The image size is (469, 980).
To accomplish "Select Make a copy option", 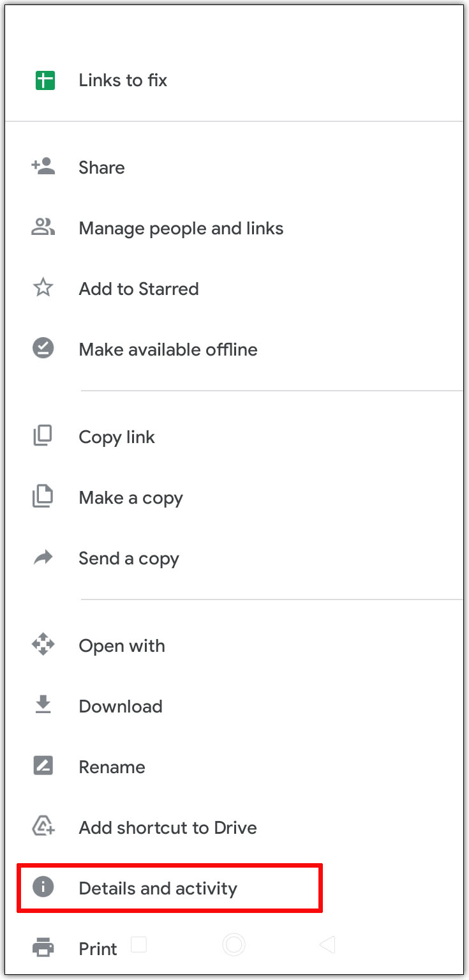I will point(131,498).
